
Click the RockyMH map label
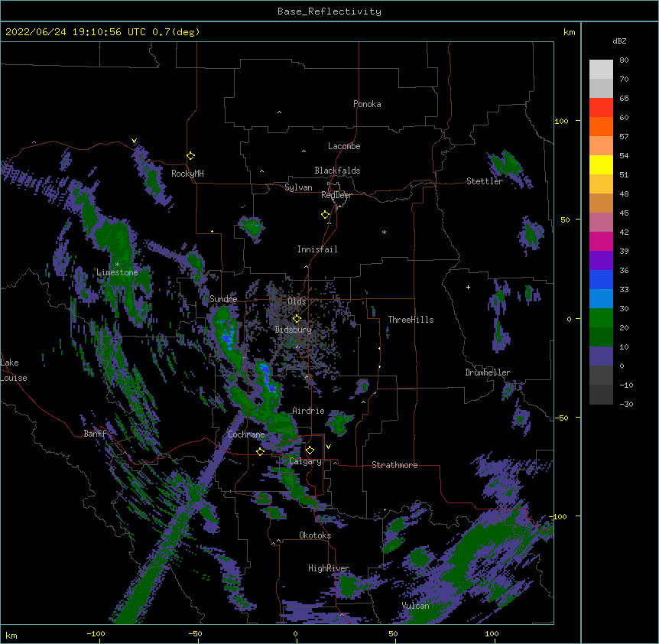point(187,174)
